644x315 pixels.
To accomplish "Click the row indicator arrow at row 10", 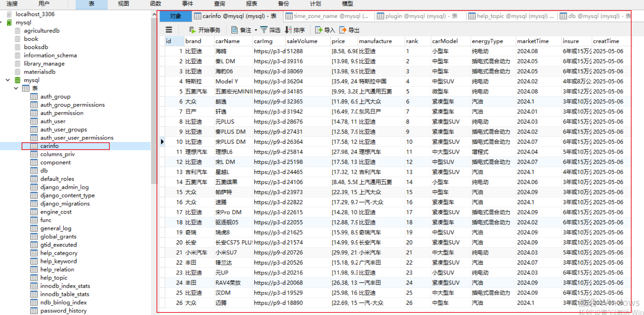I will (x=162, y=142).
